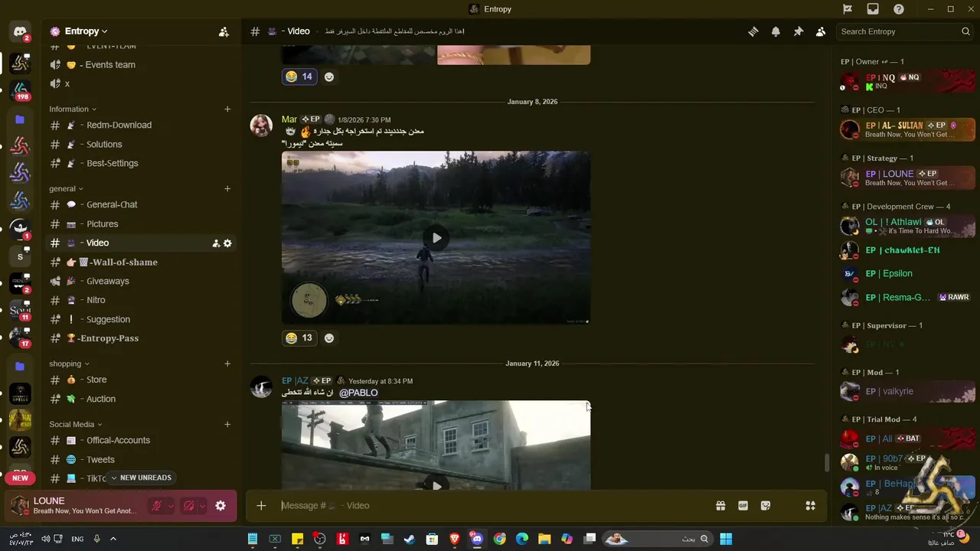Collapse the Information category
Image resolution: width=980 pixels, height=551 pixels.
[73, 109]
